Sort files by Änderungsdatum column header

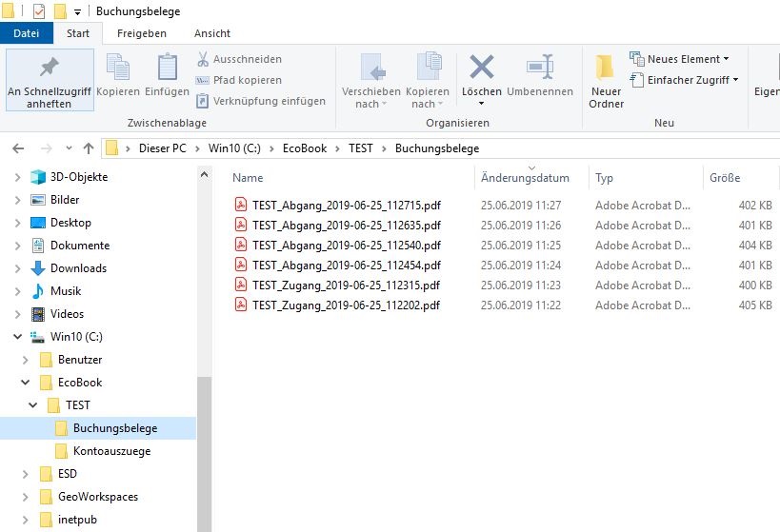tap(525, 178)
